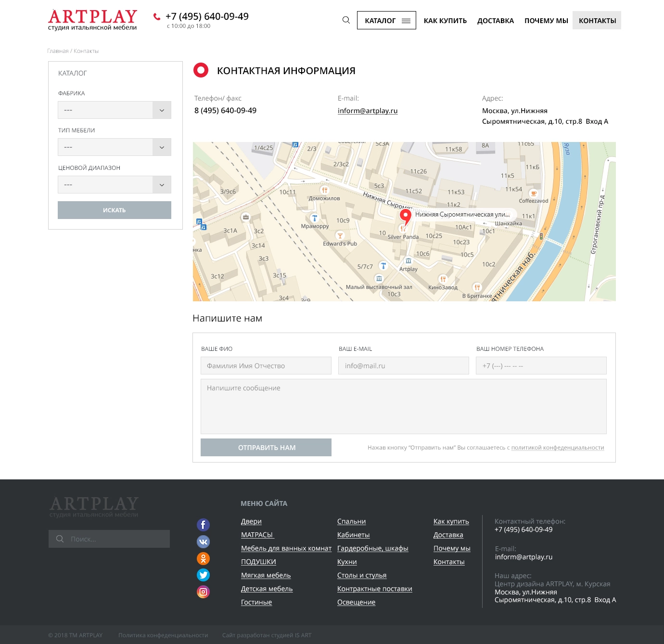
Task: Click the inform@artplay.ru email link
Action: coord(368,111)
